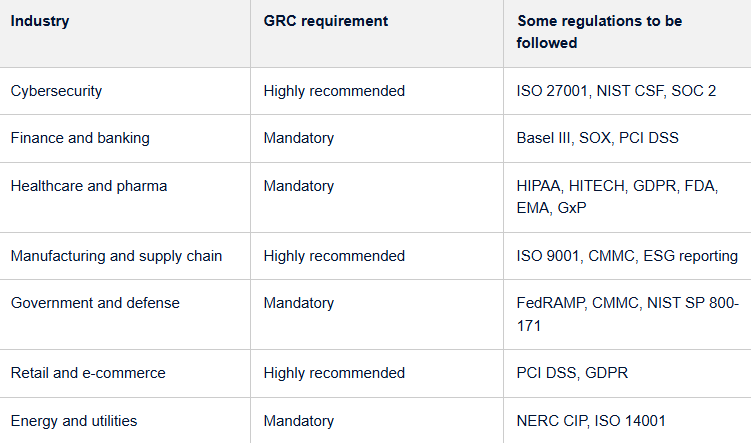This screenshot has height=443, width=751.
Task: Select the Healthcare and pharma cell
Action: [x=89, y=186]
